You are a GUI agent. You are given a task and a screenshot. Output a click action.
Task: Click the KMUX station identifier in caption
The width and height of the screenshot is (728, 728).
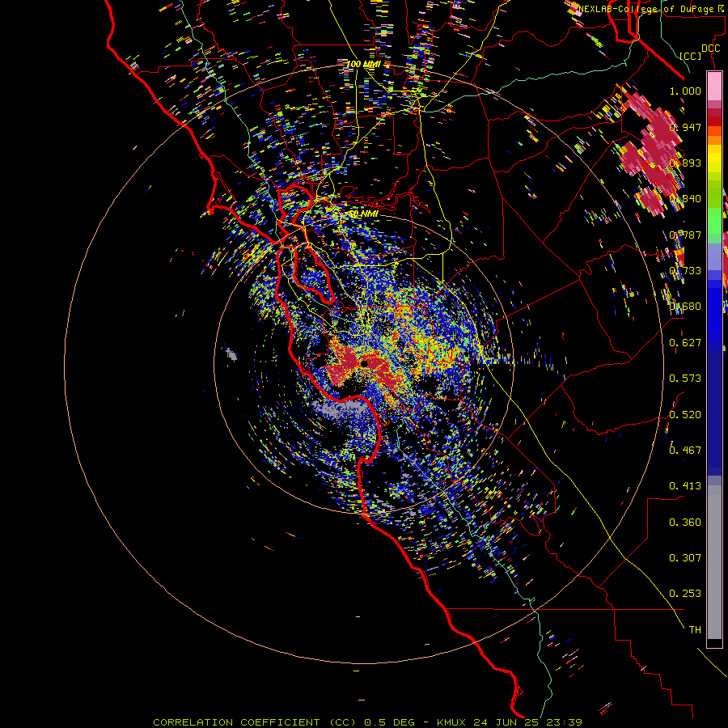coord(453,722)
